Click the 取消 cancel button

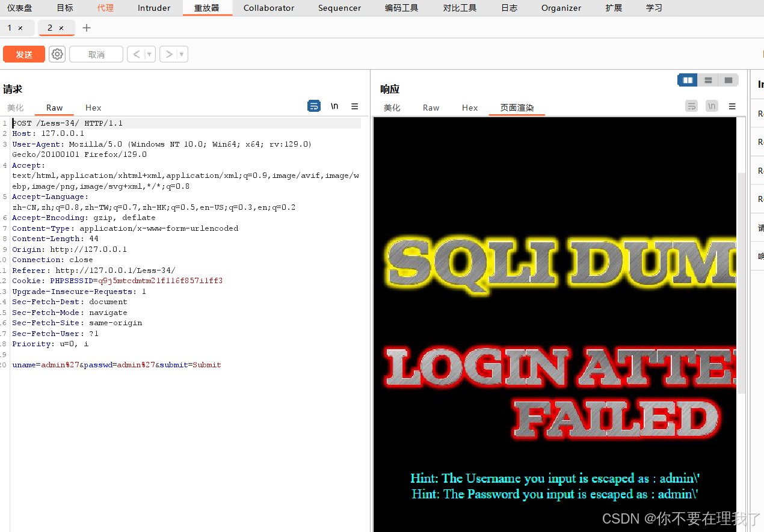click(x=96, y=54)
